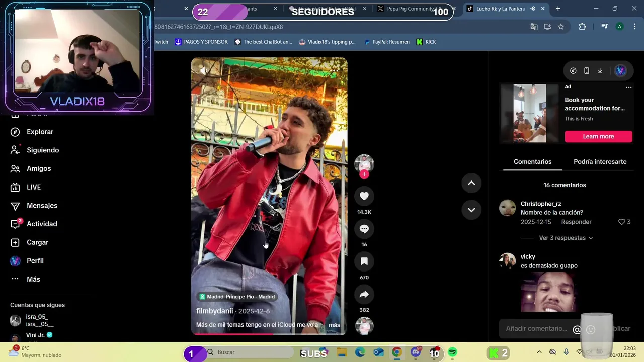The width and height of the screenshot is (644, 362).
Task: Open the Chrome three-dot menu
Action: tap(634, 27)
